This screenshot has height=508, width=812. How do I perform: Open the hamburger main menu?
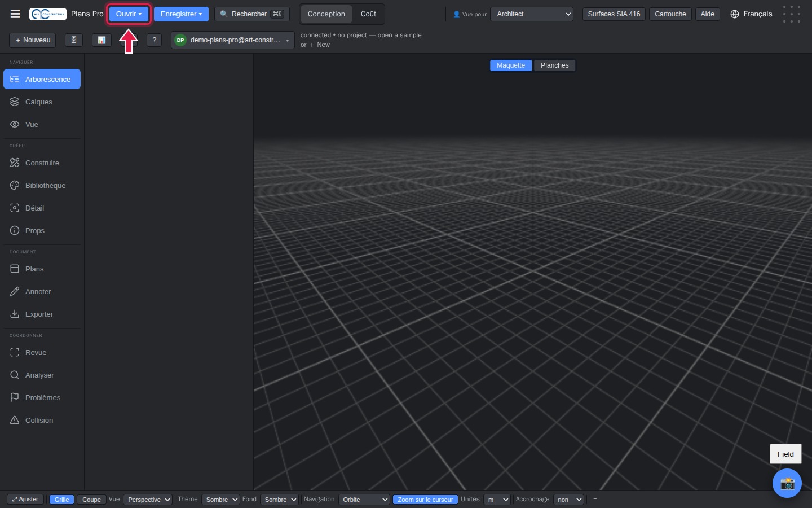click(15, 14)
